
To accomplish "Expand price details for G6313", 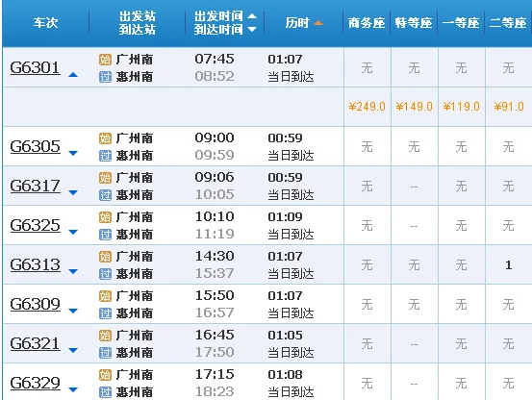I will click(73, 271).
